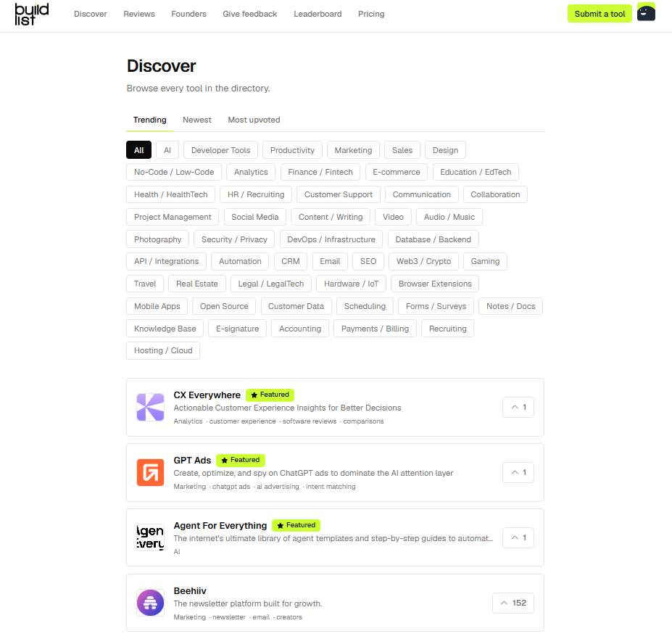Filter by Hosting / Cloud
Image resolution: width=672 pixels, height=639 pixels.
coord(163,350)
